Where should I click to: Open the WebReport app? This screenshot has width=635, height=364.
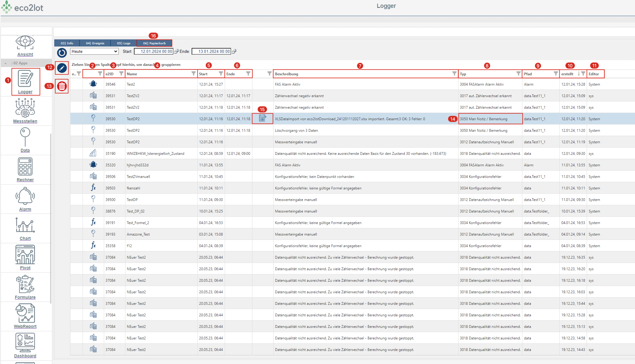(x=25, y=313)
